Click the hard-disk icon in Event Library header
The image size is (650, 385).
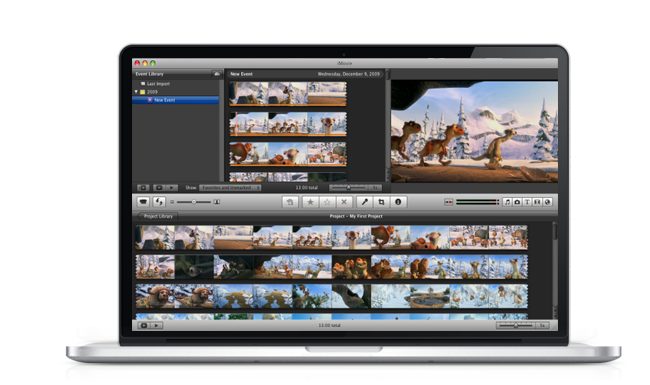coord(216,74)
